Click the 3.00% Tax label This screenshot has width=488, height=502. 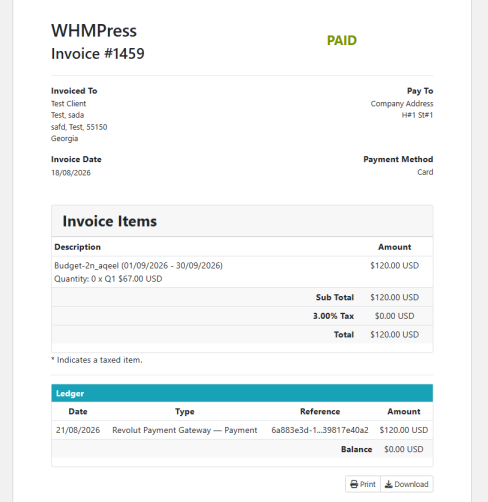pos(333,316)
